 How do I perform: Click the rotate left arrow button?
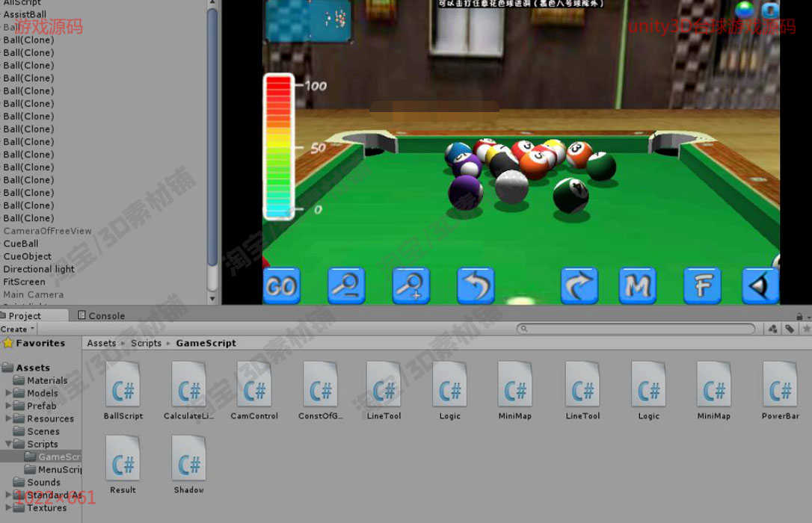click(x=476, y=285)
